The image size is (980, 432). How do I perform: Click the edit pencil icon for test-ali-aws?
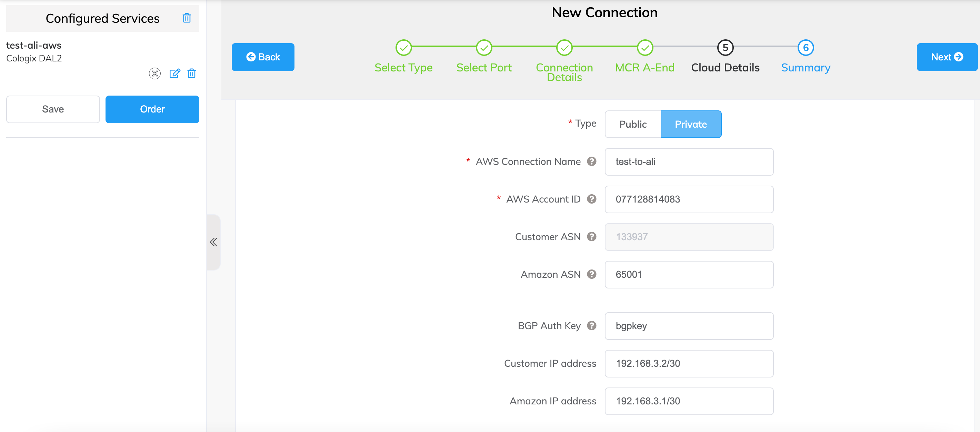click(174, 73)
